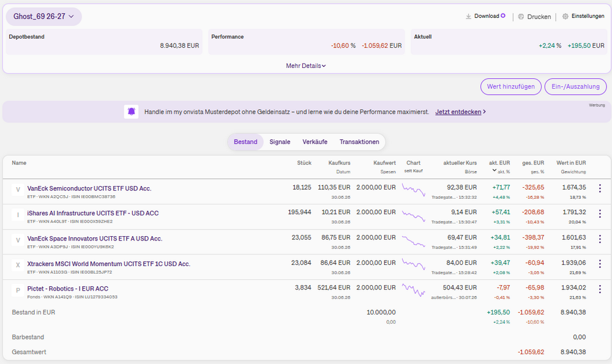This screenshot has width=612, height=364.
Task: Open three-dot menu for Xtrackers MSCI World Momentum
Action: [600, 264]
